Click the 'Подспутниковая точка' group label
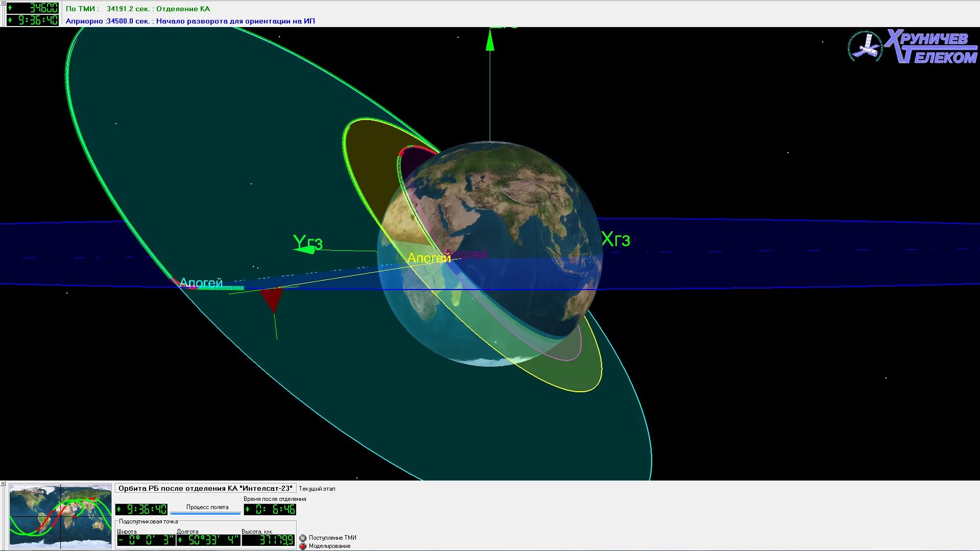The width and height of the screenshot is (980, 551). 149,521
